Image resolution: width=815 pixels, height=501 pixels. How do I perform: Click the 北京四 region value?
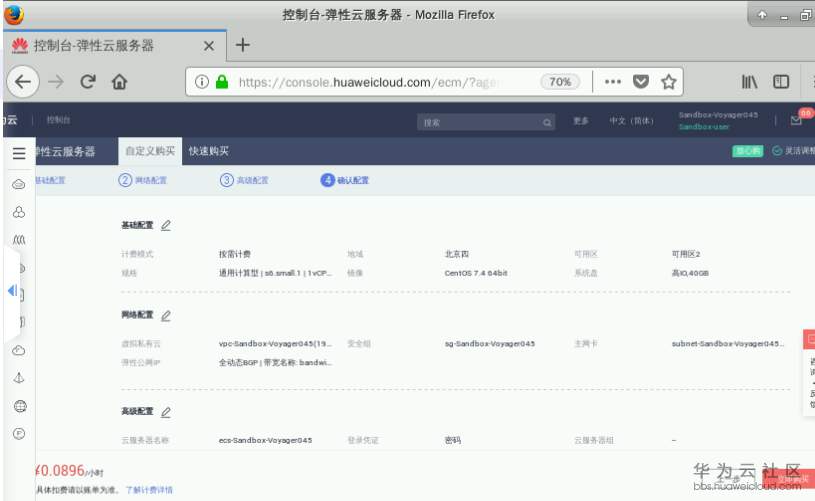tap(456, 254)
